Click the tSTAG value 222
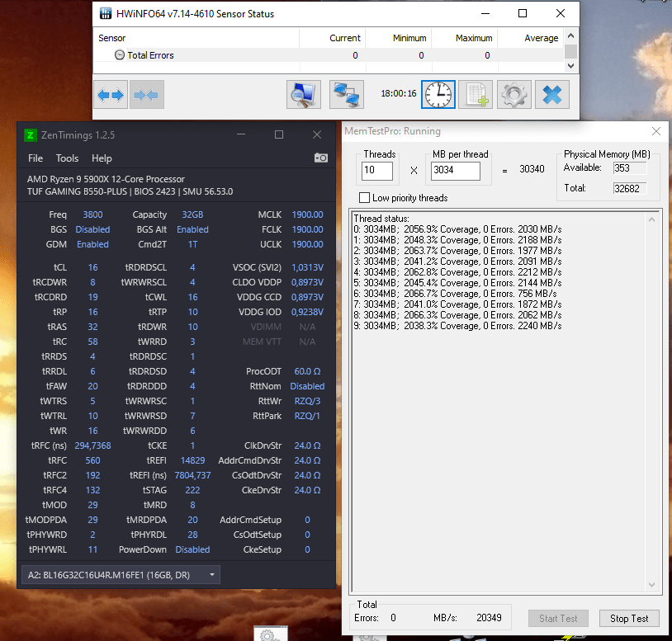 point(192,490)
